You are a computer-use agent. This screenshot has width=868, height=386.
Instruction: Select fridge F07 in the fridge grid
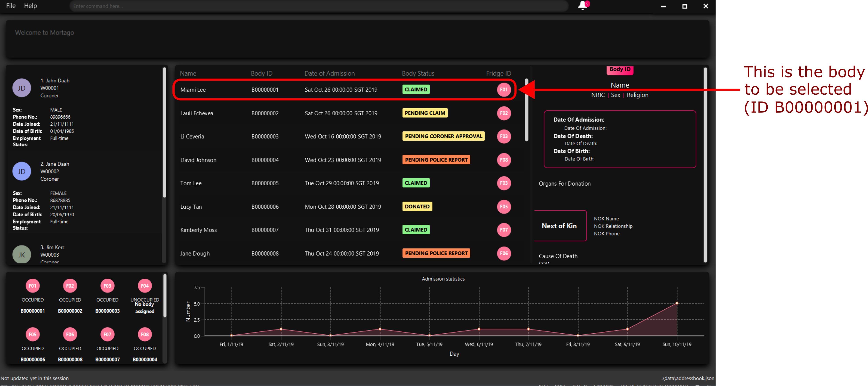108,335
